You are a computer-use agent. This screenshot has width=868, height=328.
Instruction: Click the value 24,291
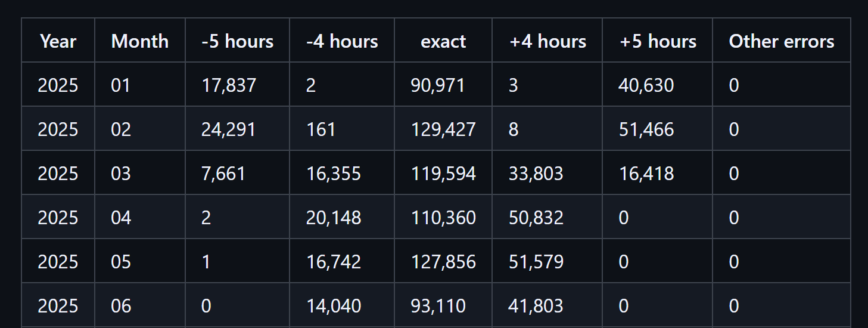[x=229, y=129]
